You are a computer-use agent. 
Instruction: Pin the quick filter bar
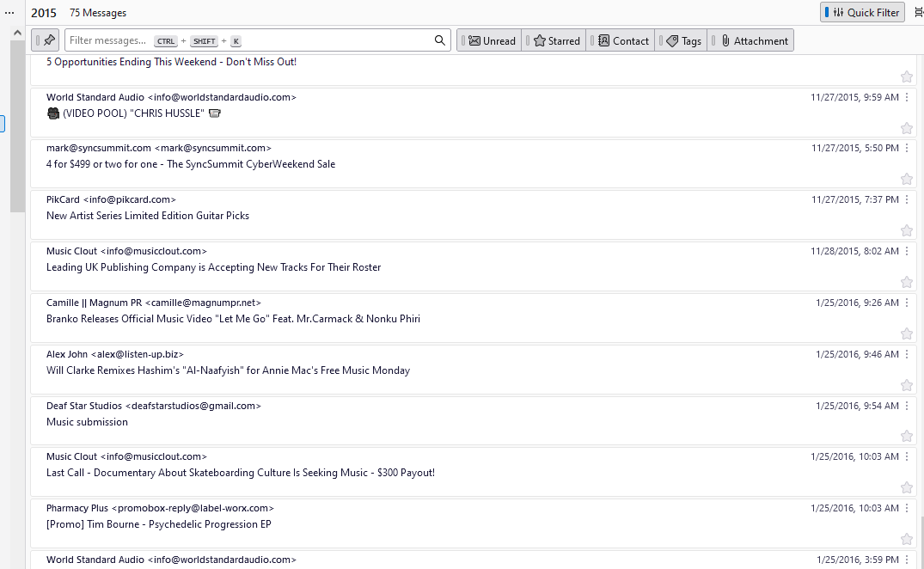coord(46,40)
